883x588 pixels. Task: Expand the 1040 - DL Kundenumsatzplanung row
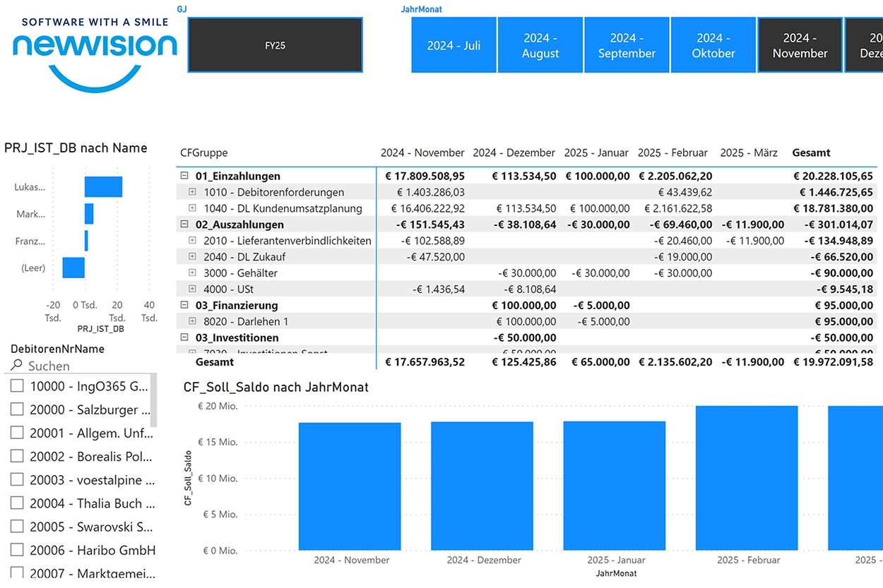coord(192,208)
